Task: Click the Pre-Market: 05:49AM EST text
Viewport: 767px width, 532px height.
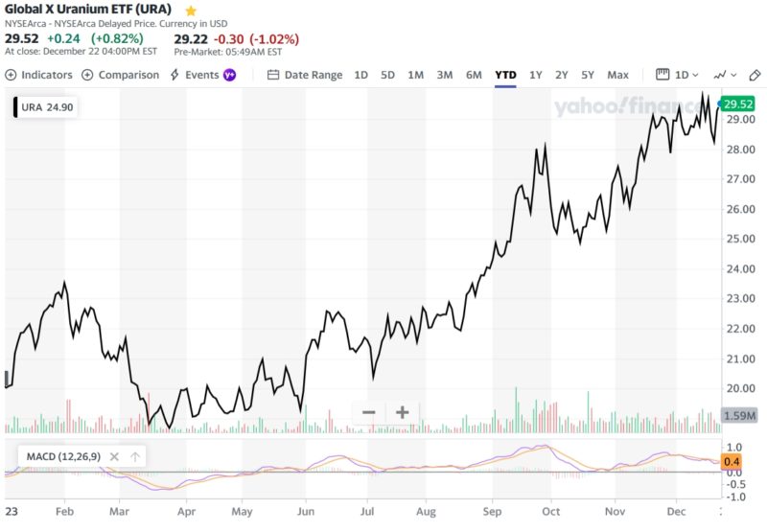Action: point(228,52)
